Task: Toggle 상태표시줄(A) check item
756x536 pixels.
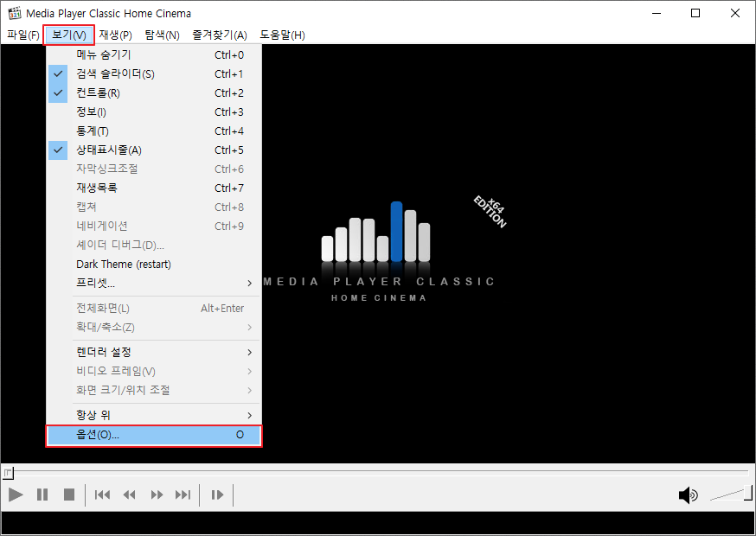Action: point(154,150)
